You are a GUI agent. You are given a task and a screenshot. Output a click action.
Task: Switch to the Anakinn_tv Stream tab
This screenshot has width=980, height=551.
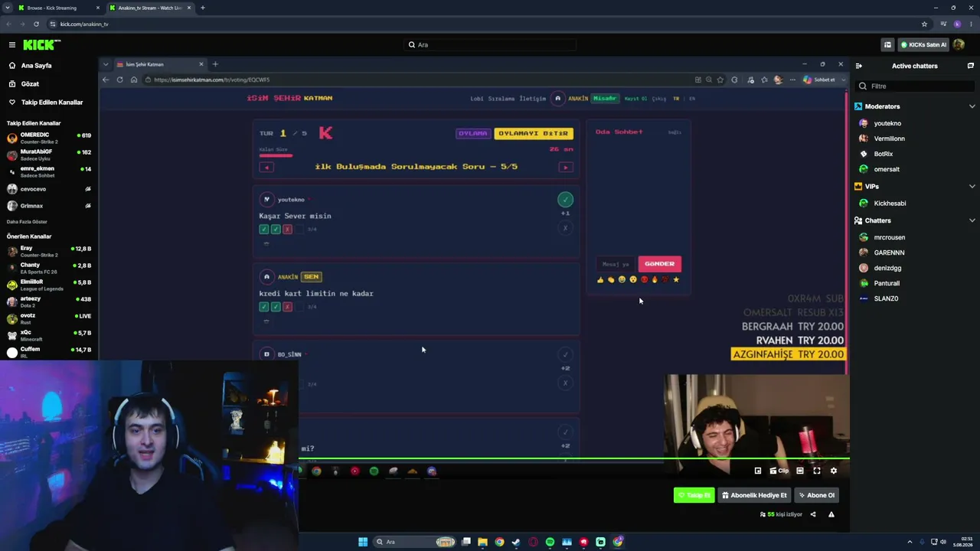tap(150, 8)
